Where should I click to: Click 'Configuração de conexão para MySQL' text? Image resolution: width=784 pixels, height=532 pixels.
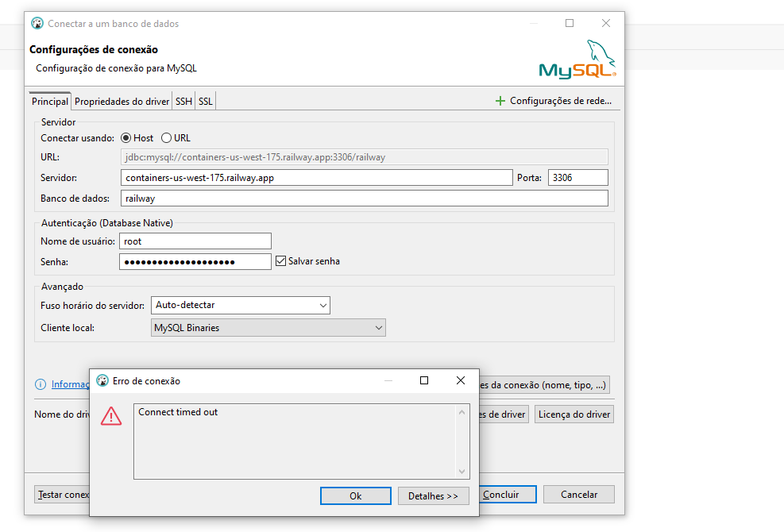(x=116, y=68)
